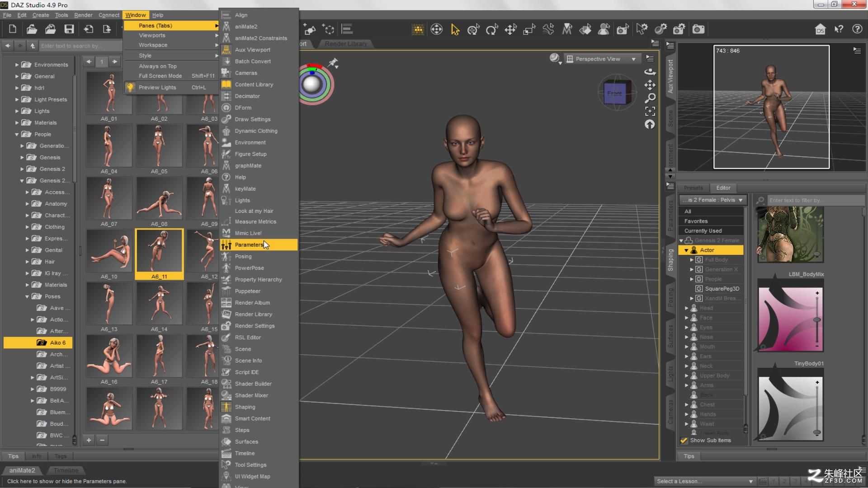Click the Currently Used filter

711,231
